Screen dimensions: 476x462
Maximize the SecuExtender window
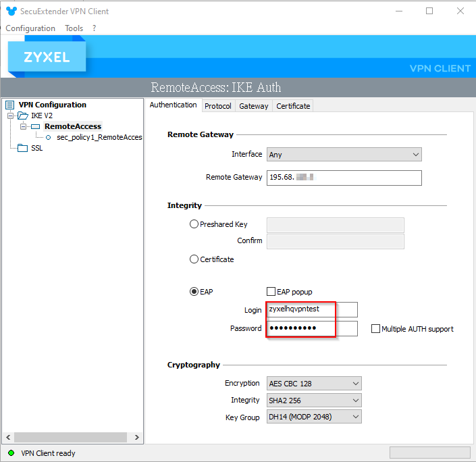pos(429,11)
